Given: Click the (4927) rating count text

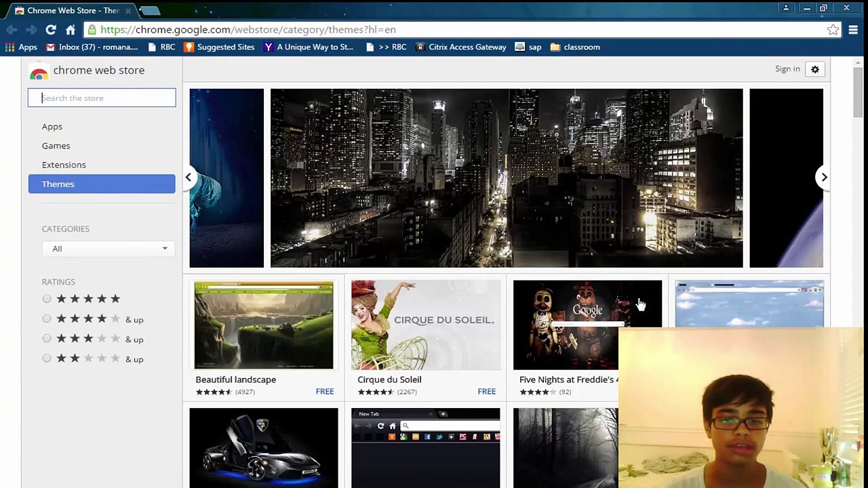Looking at the screenshot, I should coord(245,392).
